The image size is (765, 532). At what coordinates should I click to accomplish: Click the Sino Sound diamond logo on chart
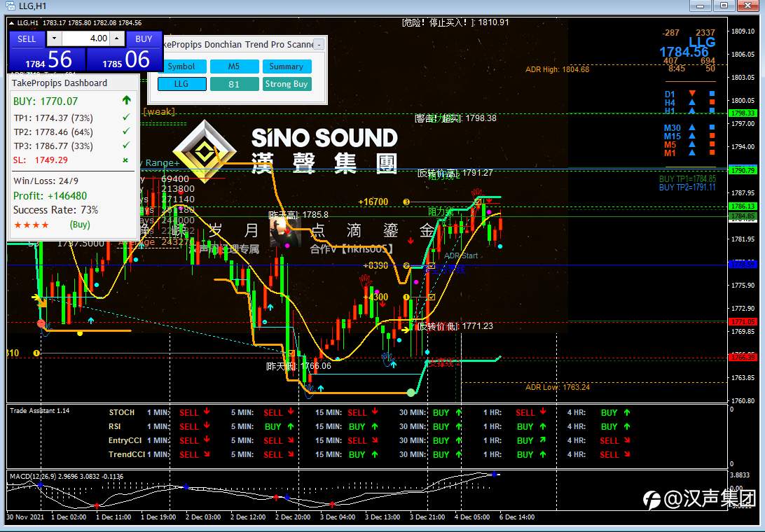coord(205,152)
